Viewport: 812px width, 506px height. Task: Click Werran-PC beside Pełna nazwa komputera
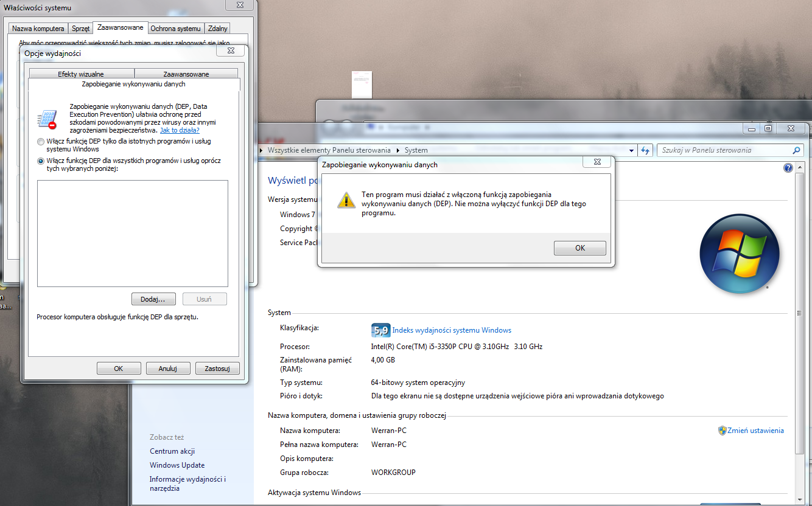click(389, 445)
